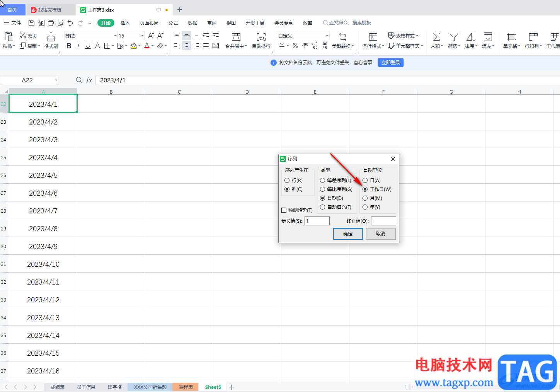
Task: Increase font size with A+ icon
Action: (x=151, y=36)
